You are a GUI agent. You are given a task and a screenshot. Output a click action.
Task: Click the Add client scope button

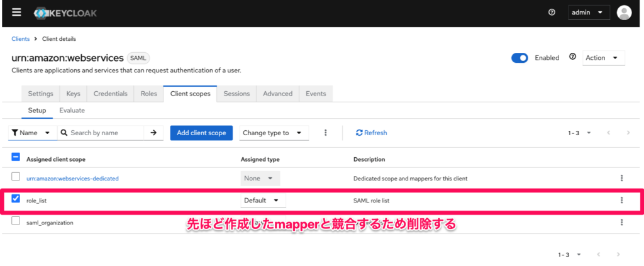(x=201, y=133)
